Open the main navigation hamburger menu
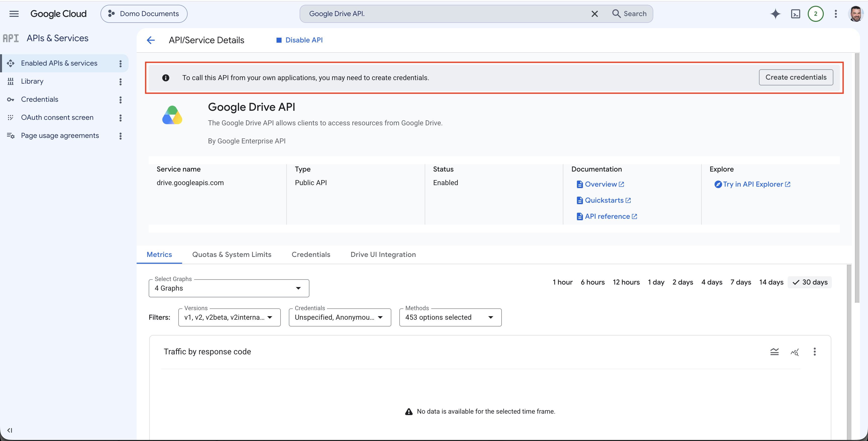The image size is (868, 441). click(x=14, y=14)
